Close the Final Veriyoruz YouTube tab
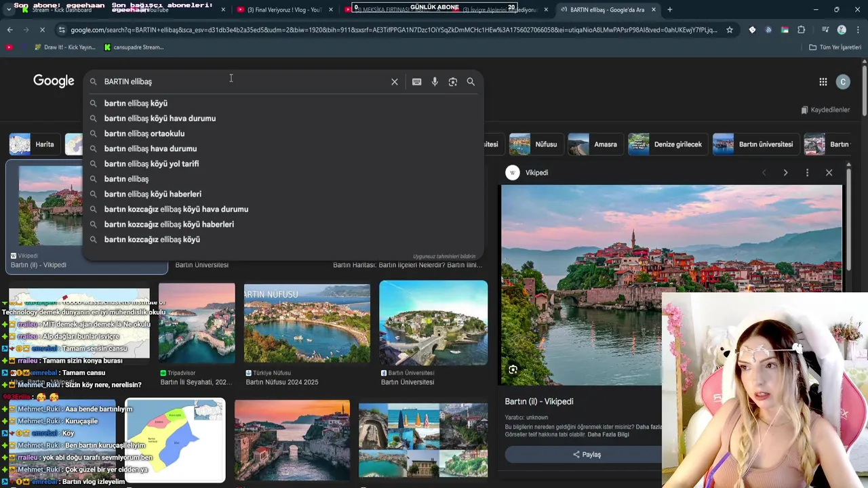The image size is (868, 488). click(331, 9)
